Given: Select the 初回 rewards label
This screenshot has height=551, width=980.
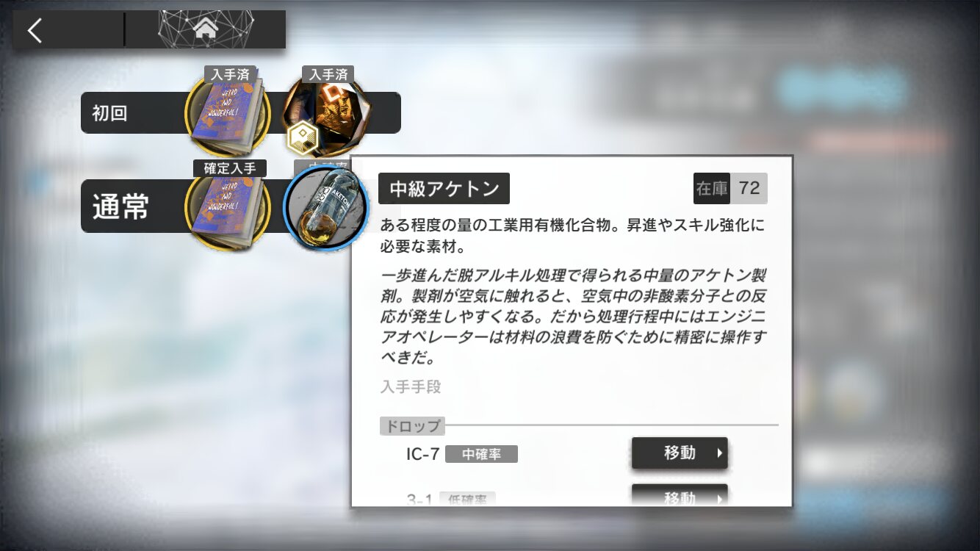Looking at the screenshot, I should [x=109, y=113].
